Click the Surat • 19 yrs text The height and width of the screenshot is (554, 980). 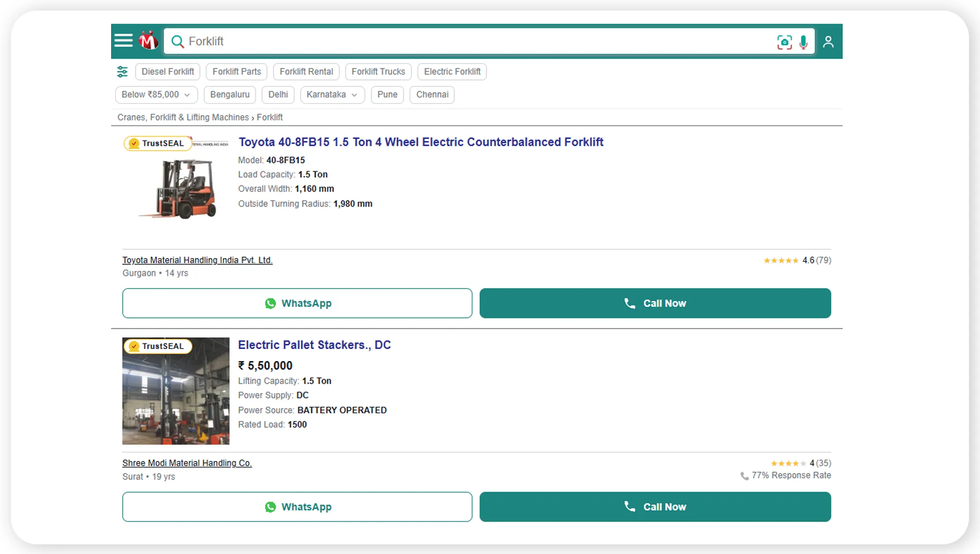pos(149,477)
